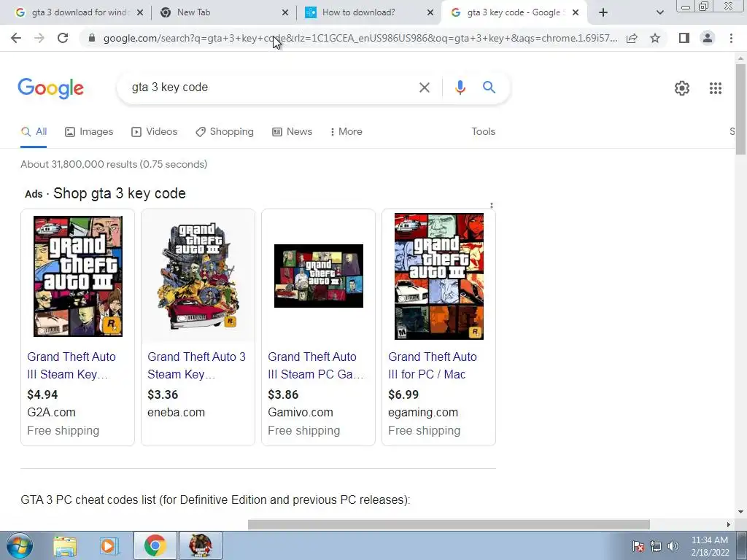Close the 'How to download?' tab
Screen dimensions: 747x560
point(430,13)
